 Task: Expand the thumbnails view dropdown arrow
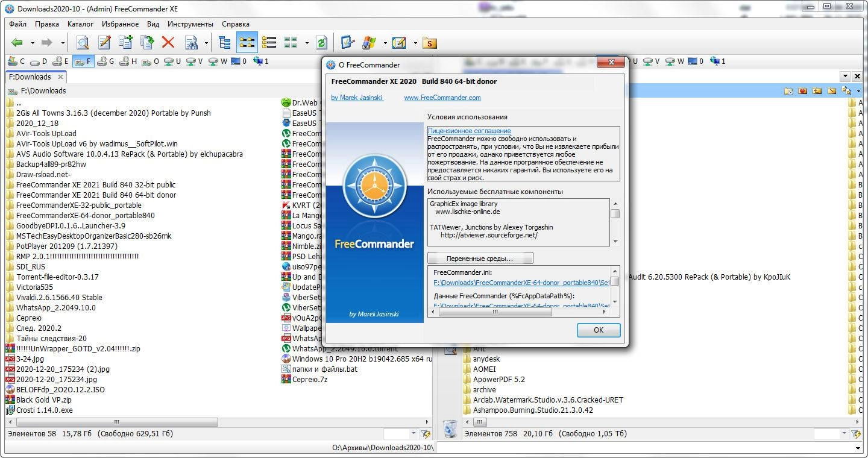pyautogui.click(x=306, y=43)
